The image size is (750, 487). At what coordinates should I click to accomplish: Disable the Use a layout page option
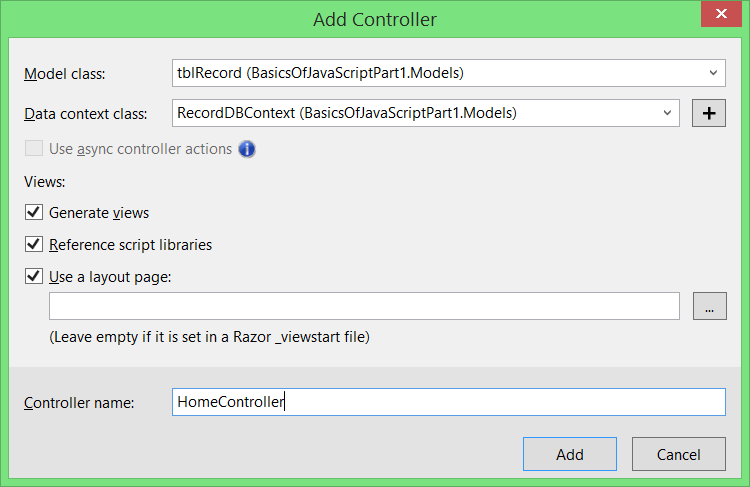point(35,276)
